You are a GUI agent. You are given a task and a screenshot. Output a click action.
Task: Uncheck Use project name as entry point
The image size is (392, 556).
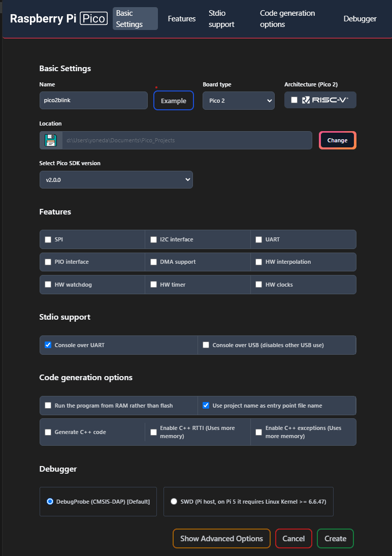(206, 405)
